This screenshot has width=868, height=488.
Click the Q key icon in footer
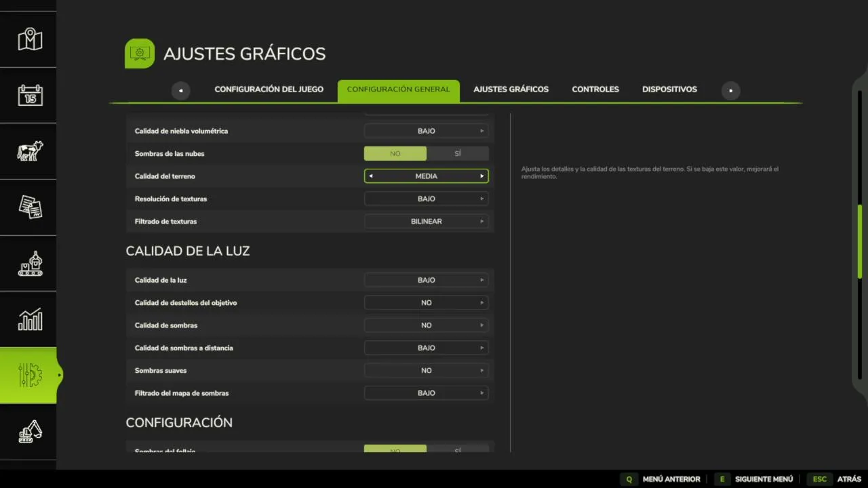click(629, 479)
